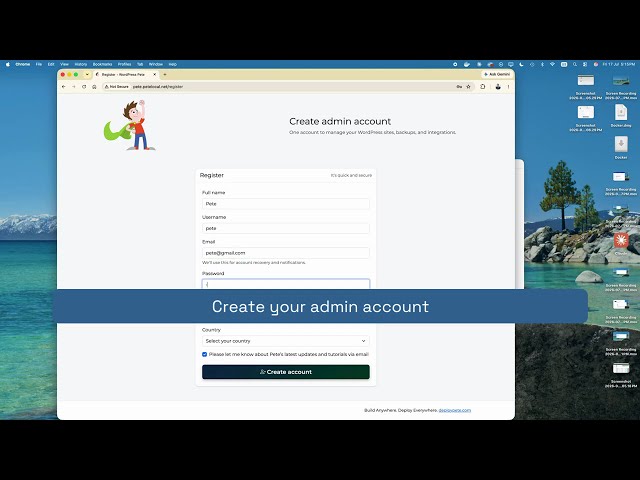The image size is (640, 480).
Task: Open the Select your country dropdown
Action: coord(286,341)
